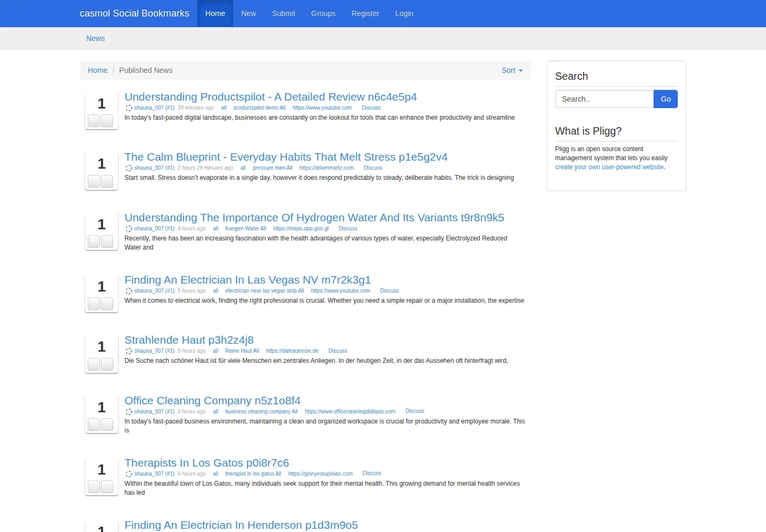This screenshot has height=532, width=766.
Task: Open the Sort dropdown
Action: (512, 70)
